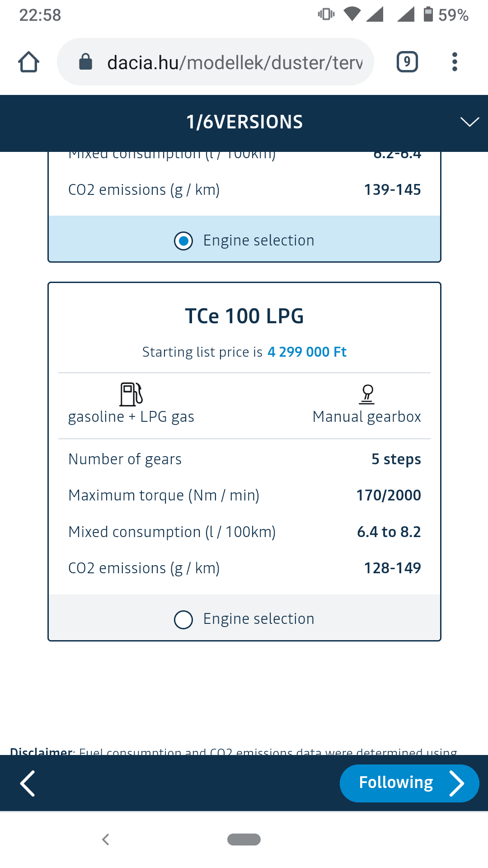
Task: Go back with the left arrow icon
Action: 28,783
